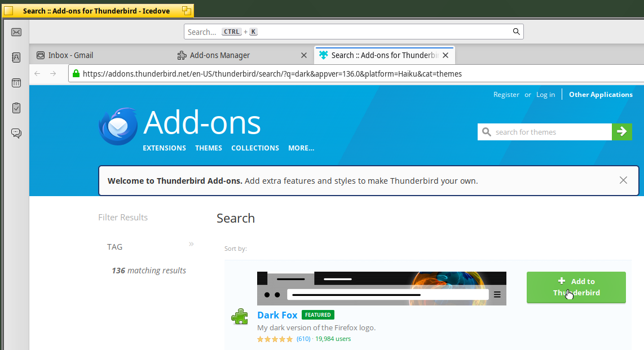The image size is (644, 350).
Task: Click the global search magnifier icon
Action: [516, 32]
